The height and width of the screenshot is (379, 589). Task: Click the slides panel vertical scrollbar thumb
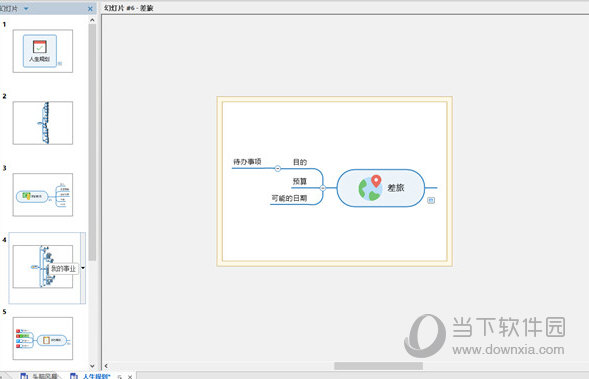click(x=92, y=142)
